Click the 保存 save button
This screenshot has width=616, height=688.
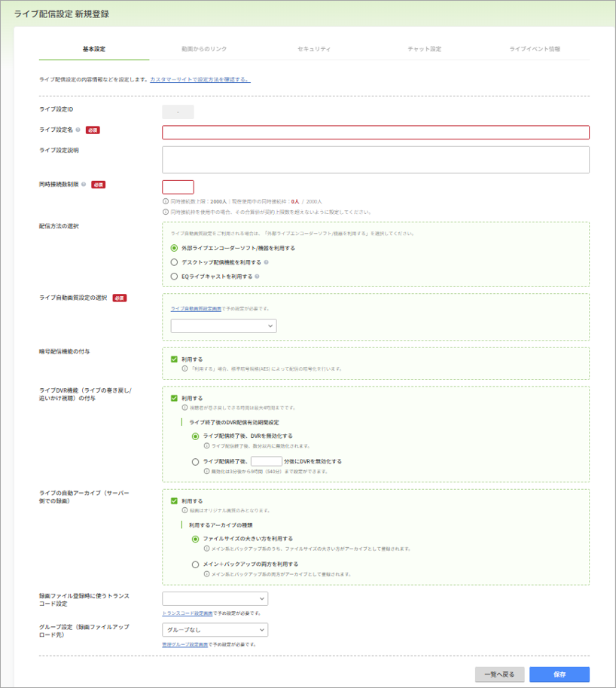560,674
